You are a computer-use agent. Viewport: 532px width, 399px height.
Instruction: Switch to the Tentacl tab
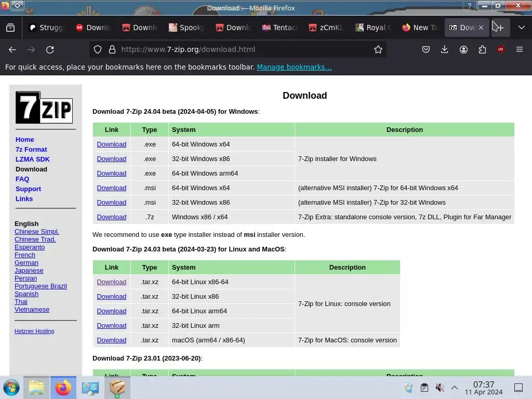(280, 28)
